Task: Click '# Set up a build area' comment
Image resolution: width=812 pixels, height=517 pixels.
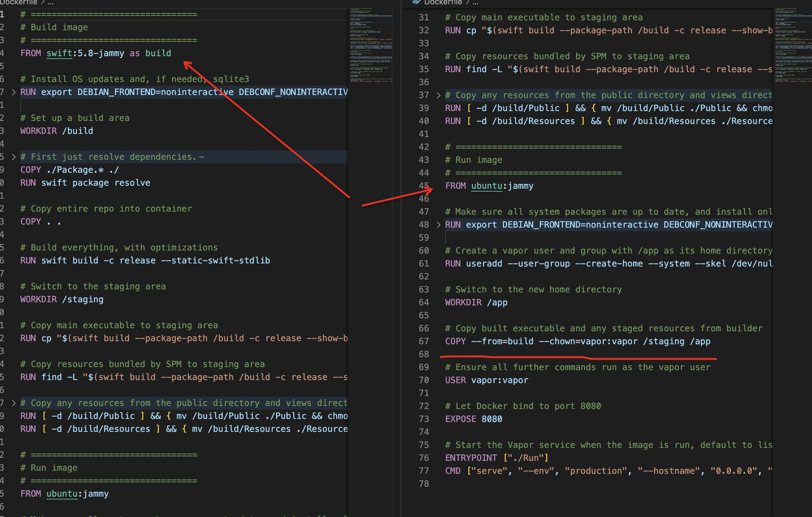Action: (x=75, y=118)
